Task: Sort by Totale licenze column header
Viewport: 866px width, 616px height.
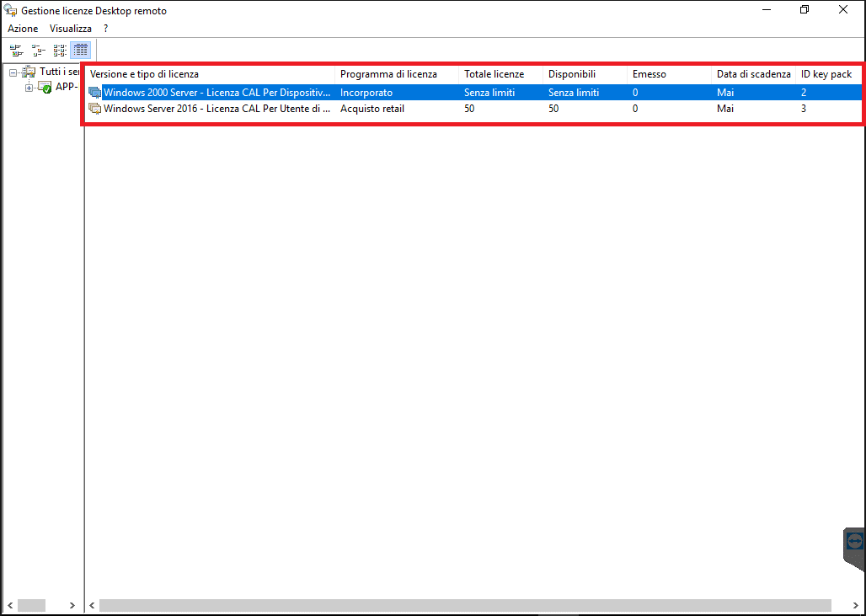Action: pyautogui.click(x=500, y=74)
